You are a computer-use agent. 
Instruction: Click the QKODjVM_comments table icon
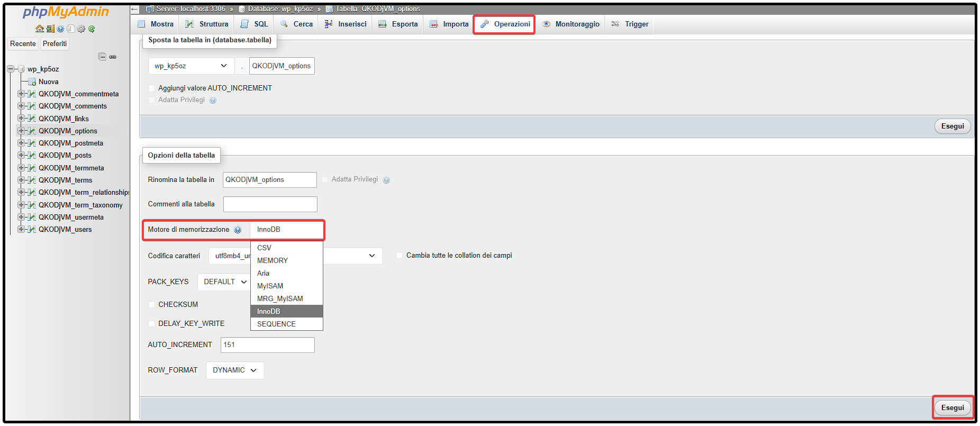point(32,106)
